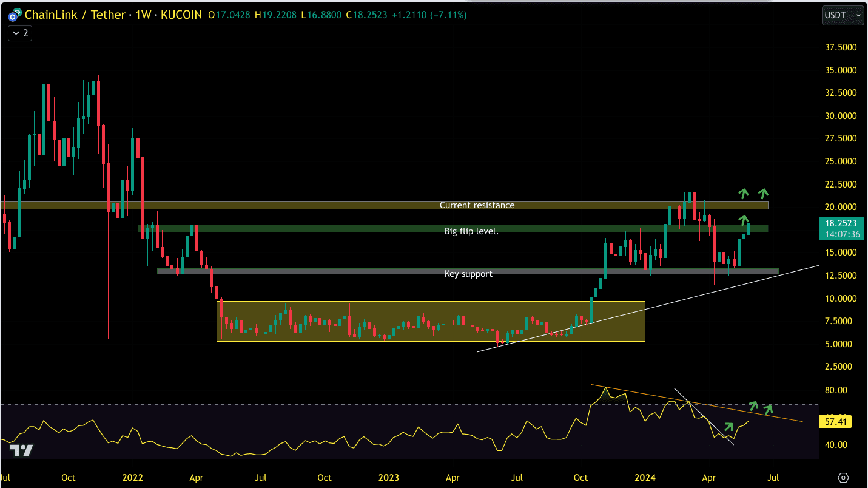Viewport: 868px width, 488px height.
Task: Click the 30.0000 price scale label
Action: pyautogui.click(x=839, y=116)
